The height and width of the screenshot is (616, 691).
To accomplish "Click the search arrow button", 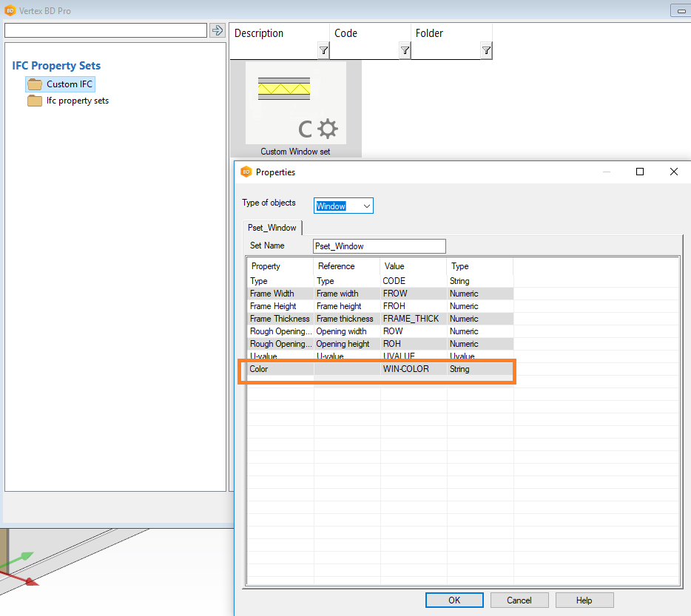I will pos(218,30).
